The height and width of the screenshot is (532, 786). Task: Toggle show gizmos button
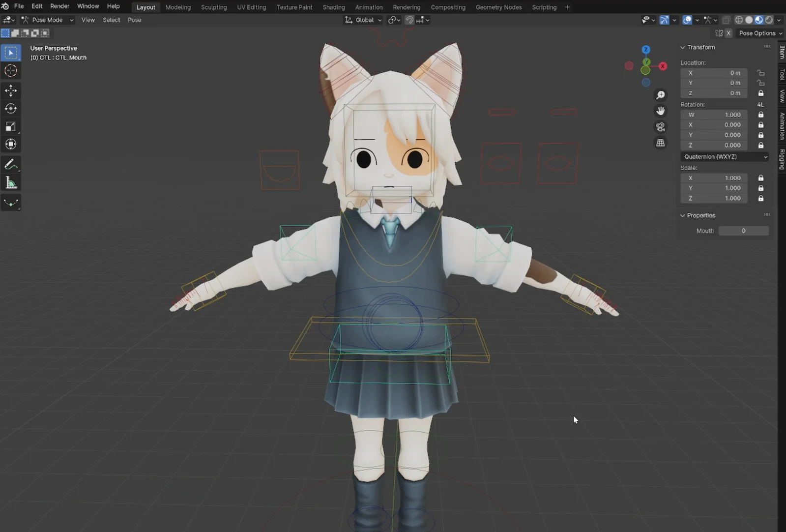664,20
